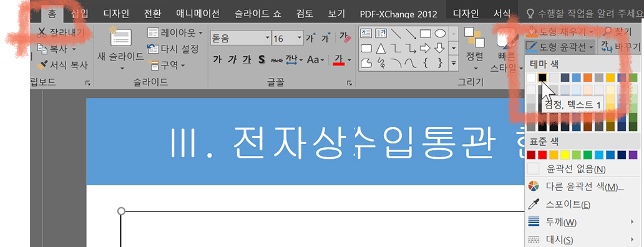The image size is (644, 247).
Task: Select the straight line shape
Action: (x=396, y=33)
